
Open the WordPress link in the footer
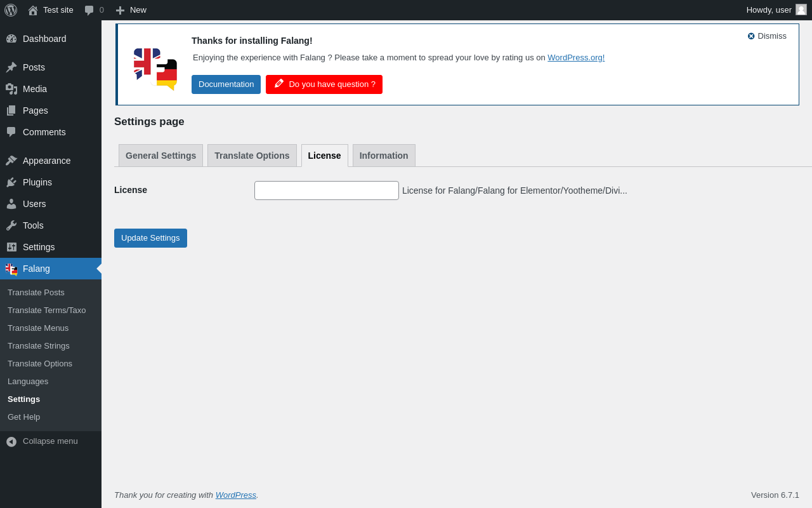[236, 495]
